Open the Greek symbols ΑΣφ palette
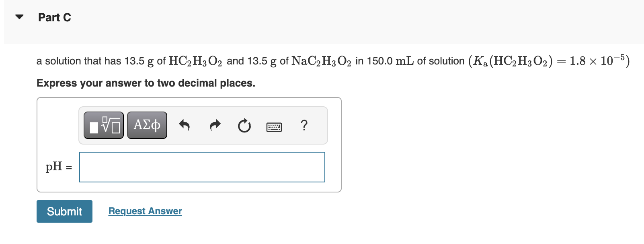 point(147,125)
